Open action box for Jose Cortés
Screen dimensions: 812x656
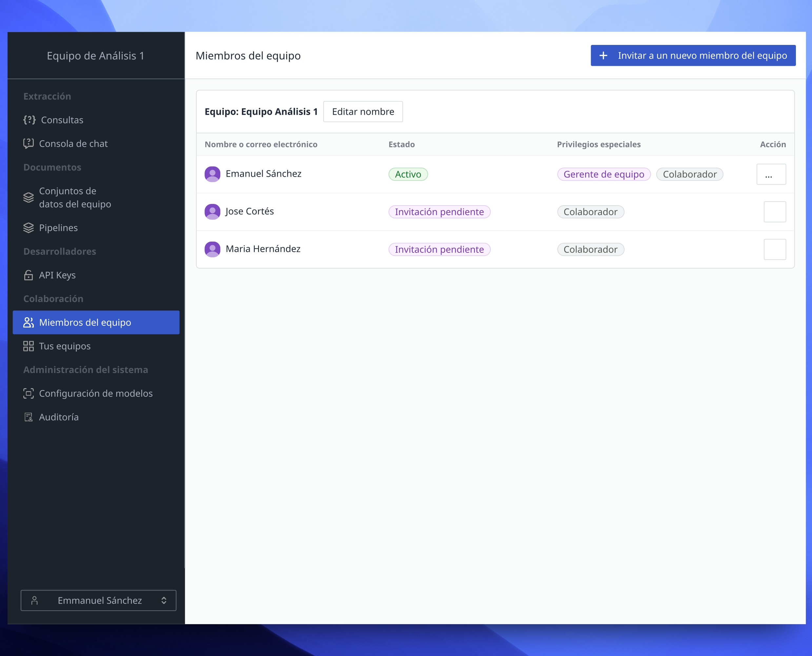click(x=775, y=211)
